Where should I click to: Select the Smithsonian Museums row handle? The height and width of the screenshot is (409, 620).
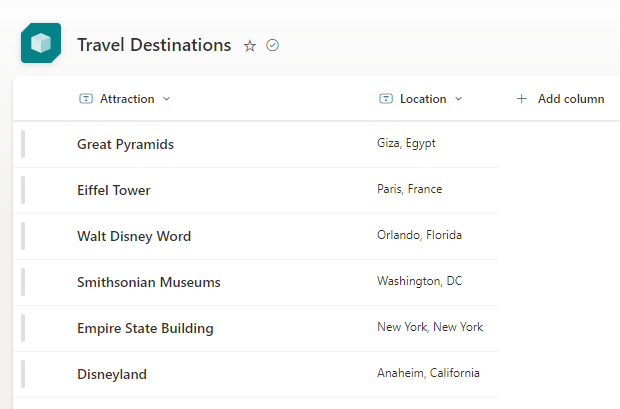click(x=23, y=282)
